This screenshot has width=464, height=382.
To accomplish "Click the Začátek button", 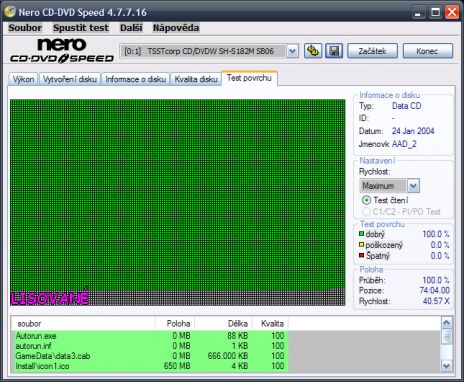I will point(372,51).
